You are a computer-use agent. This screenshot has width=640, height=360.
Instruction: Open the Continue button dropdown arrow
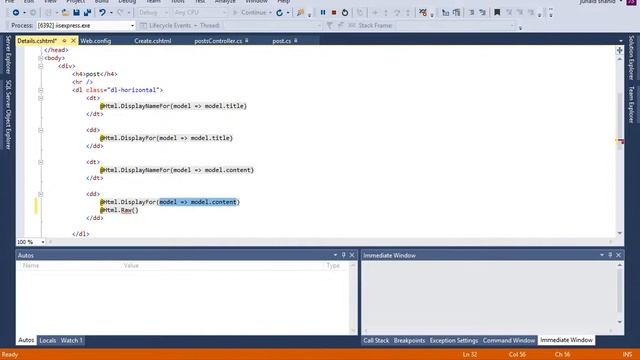coord(270,13)
